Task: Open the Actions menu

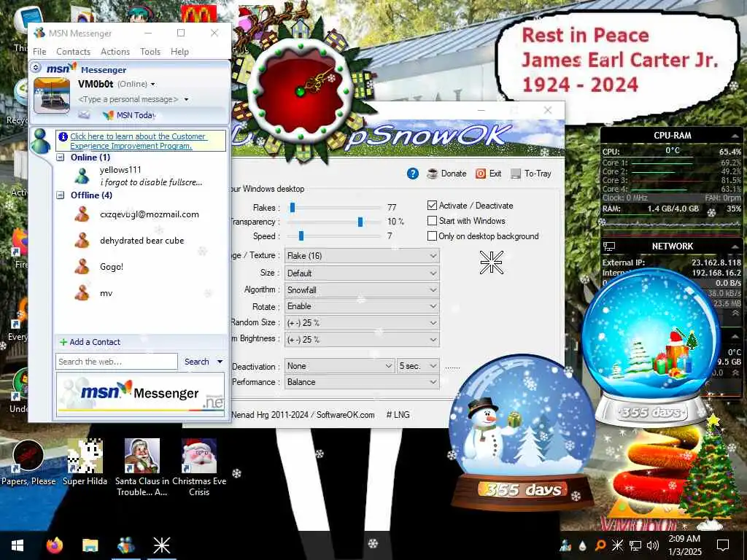Action: click(x=115, y=52)
